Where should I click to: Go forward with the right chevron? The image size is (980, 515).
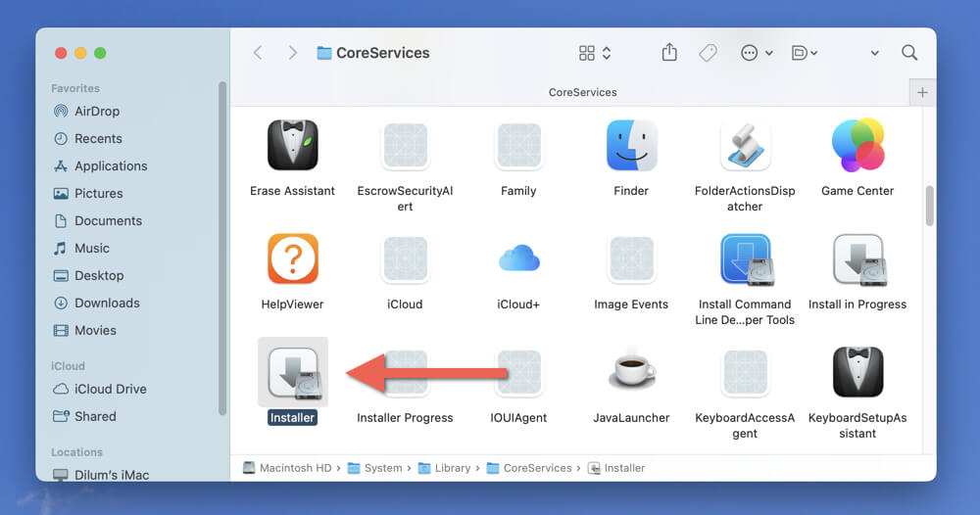(x=292, y=53)
